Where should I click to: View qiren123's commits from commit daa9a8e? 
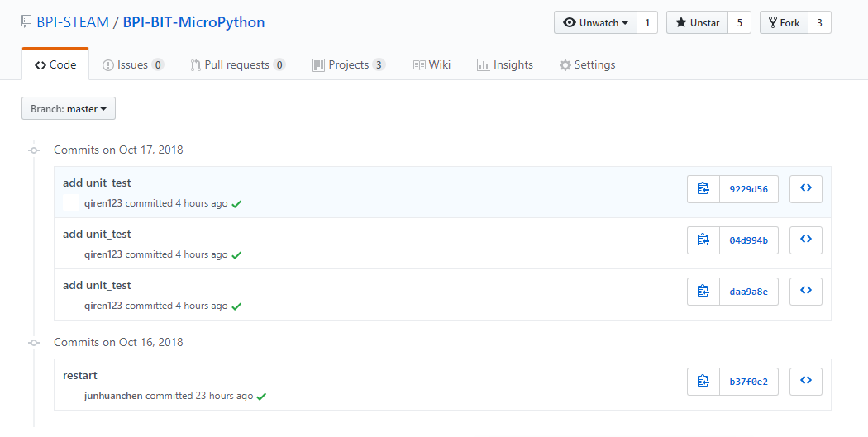[103, 306]
